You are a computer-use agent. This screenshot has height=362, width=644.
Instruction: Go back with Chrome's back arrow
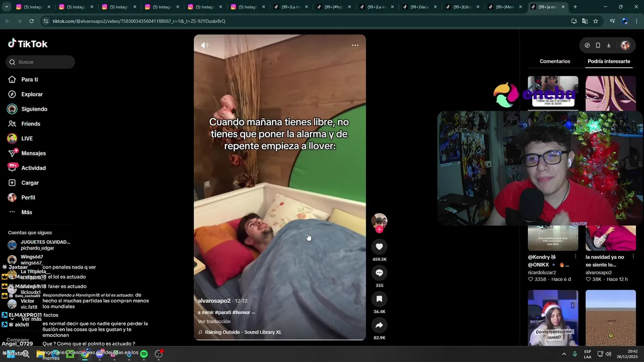7,21
